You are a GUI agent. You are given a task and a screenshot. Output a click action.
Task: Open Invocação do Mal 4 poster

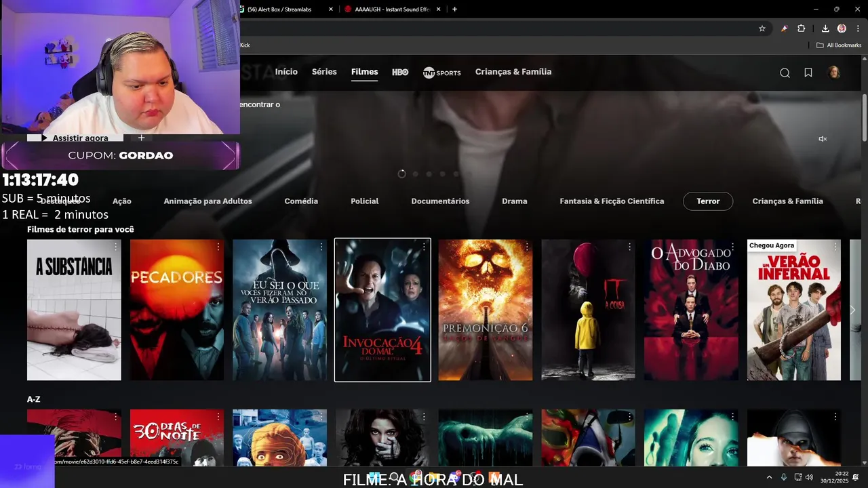click(382, 310)
